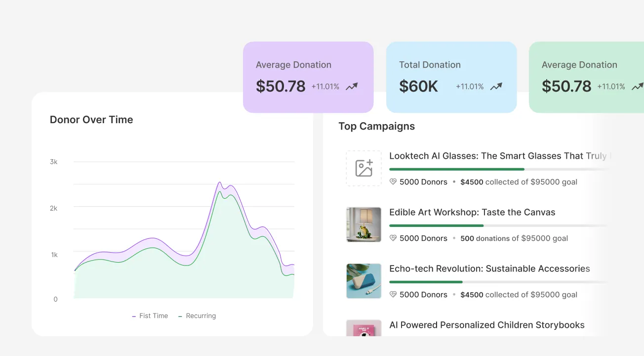Screen dimensions: 644x356
Task: Click the heart icon under Echo-tech Revolution
Action: (393, 295)
